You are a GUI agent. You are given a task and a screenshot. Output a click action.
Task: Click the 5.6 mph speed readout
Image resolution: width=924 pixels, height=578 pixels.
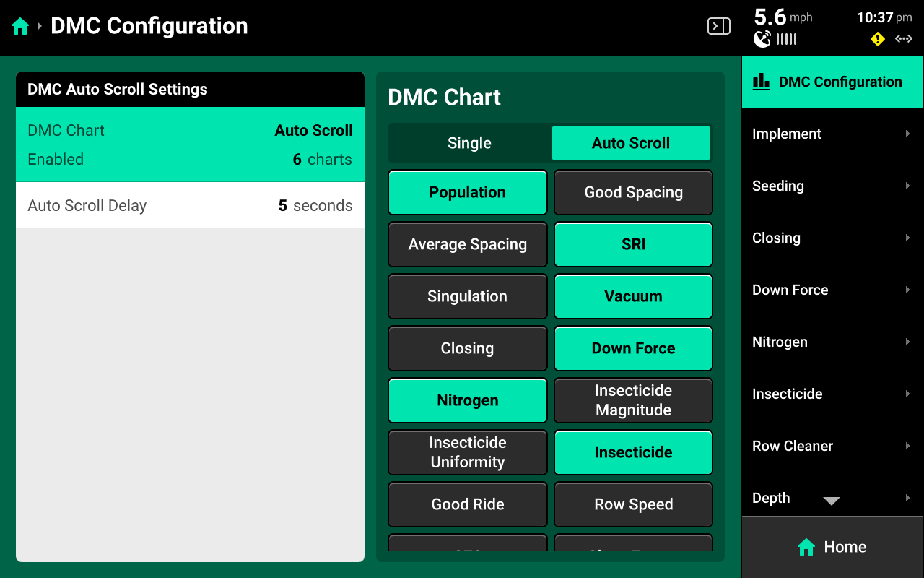pos(783,17)
